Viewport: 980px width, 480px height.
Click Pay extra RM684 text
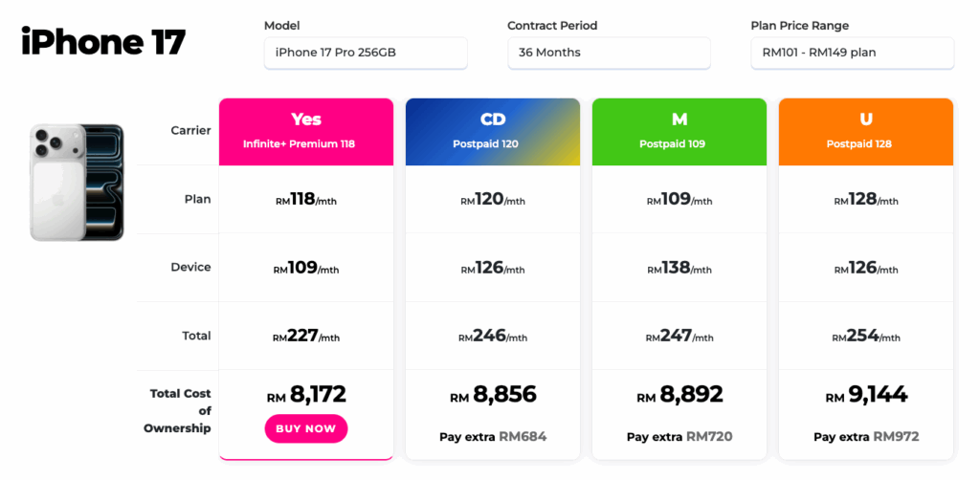pyautogui.click(x=493, y=437)
